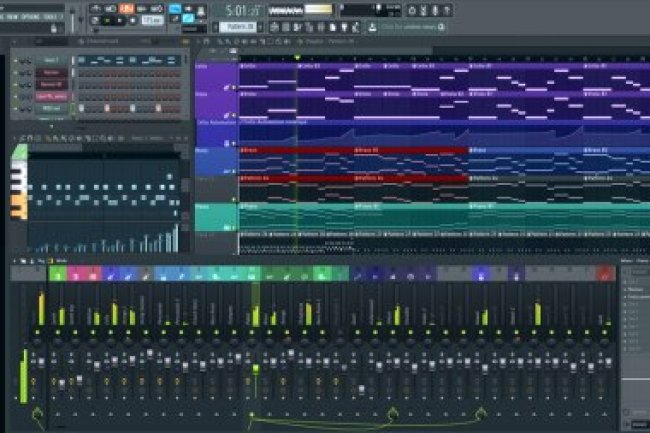650x433 pixels.
Task: Select the Viola track header in playlist
Action: [x=216, y=105]
